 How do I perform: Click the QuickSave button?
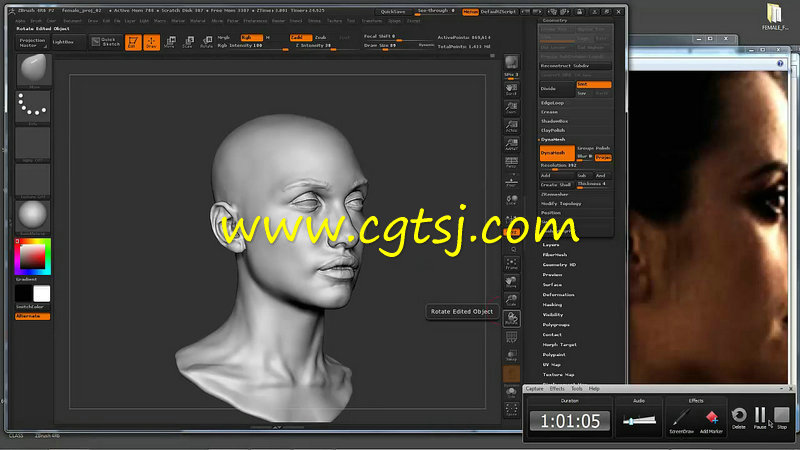point(393,12)
